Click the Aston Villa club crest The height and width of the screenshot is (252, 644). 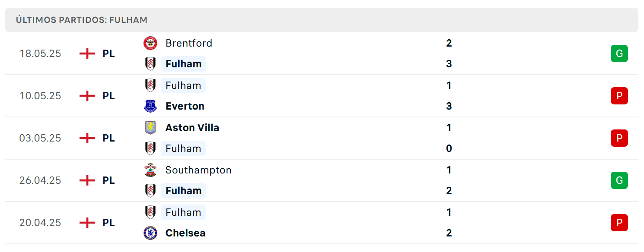pos(150,128)
